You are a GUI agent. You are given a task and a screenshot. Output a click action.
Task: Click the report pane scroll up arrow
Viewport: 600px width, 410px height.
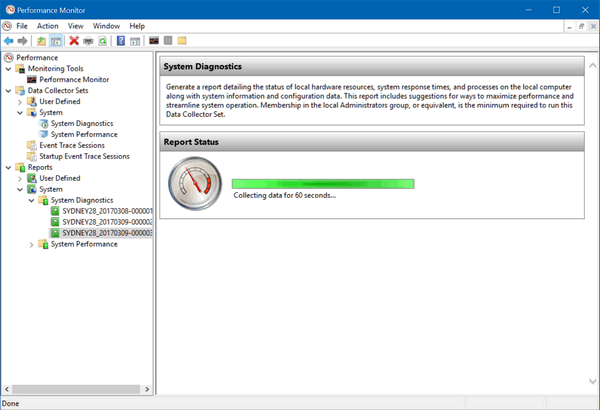coord(592,65)
